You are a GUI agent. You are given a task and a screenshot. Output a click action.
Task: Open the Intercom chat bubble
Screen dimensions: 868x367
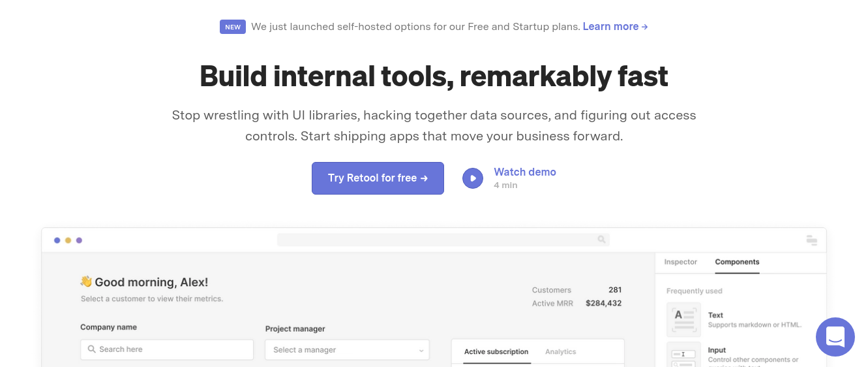click(835, 337)
